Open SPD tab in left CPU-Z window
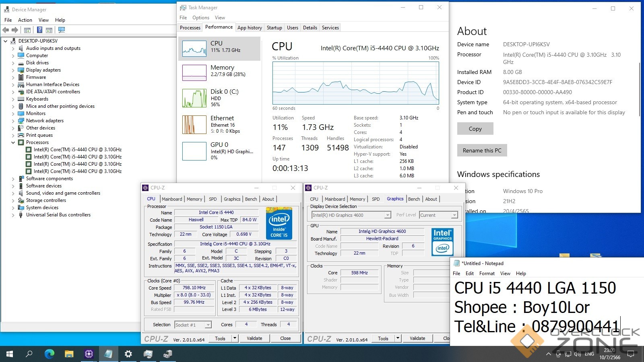Screen dimensions: 644x362 click(213, 199)
